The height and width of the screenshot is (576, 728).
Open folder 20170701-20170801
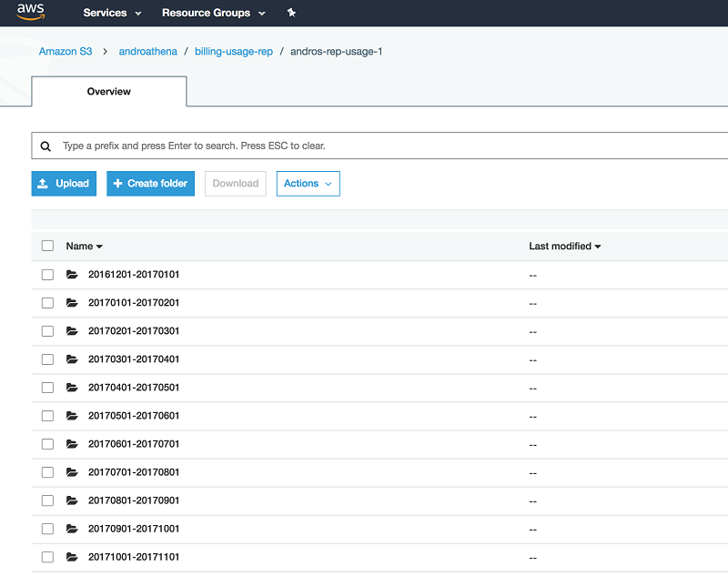(134, 472)
